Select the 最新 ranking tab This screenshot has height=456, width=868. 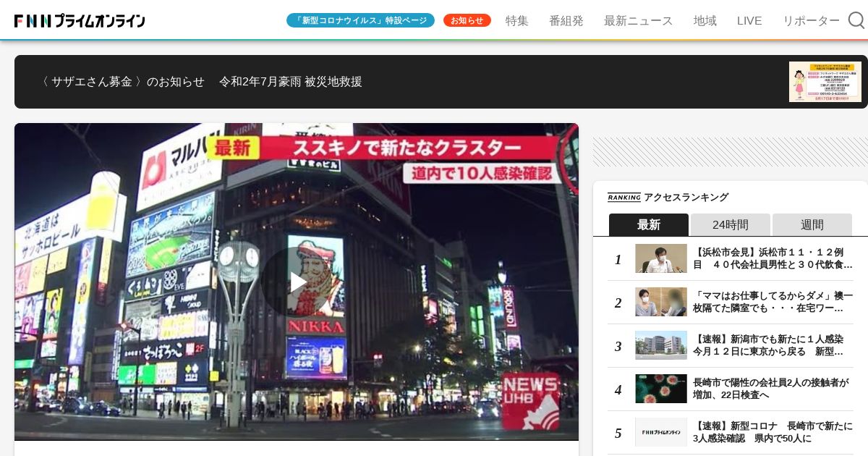[x=649, y=224]
